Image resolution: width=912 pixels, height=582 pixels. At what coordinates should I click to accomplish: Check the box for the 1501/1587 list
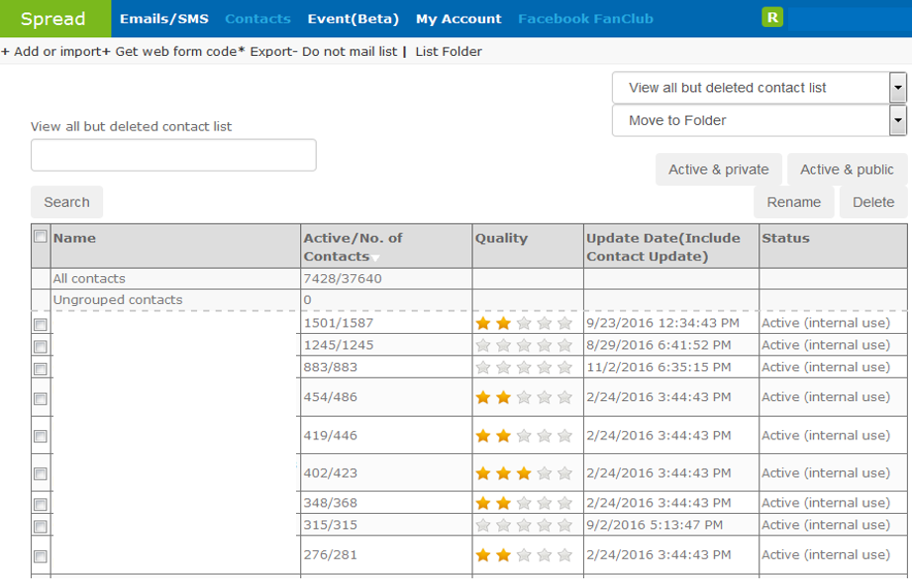coord(41,324)
